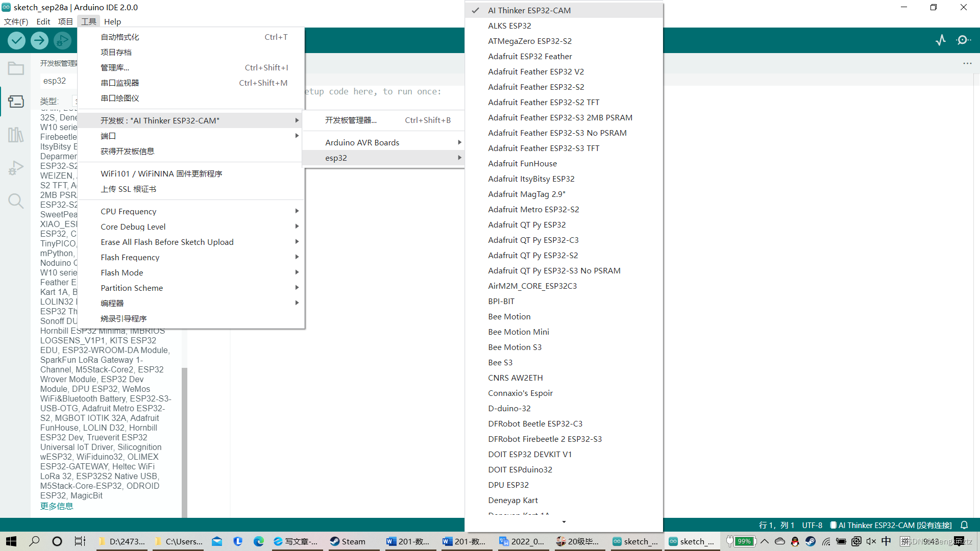Click the Verify checkmark button

point(17,40)
